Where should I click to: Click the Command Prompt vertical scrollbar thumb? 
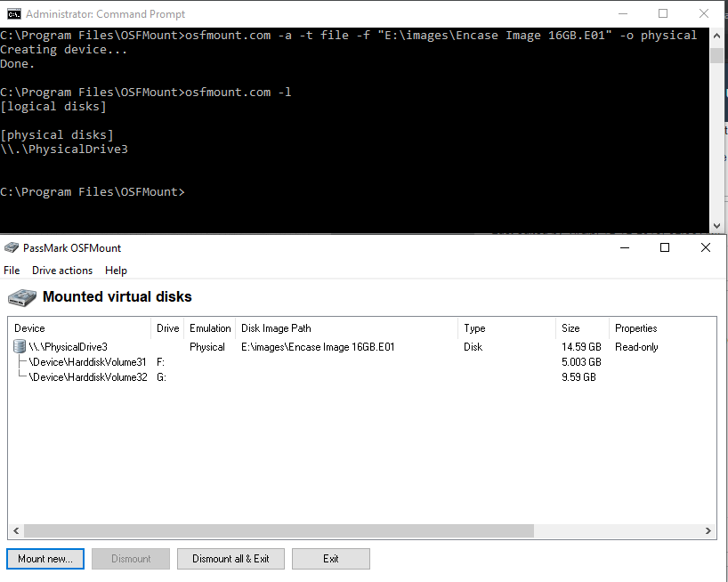[x=716, y=54]
